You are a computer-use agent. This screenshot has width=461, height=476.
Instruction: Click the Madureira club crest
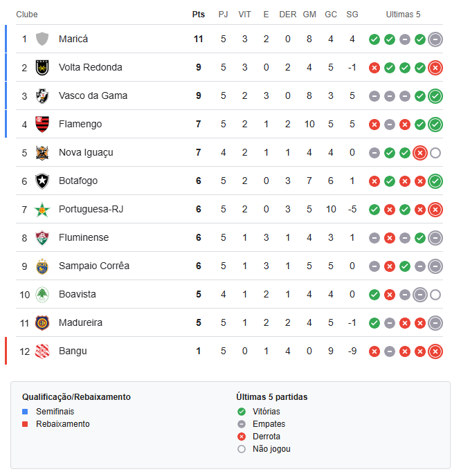click(42, 322)
